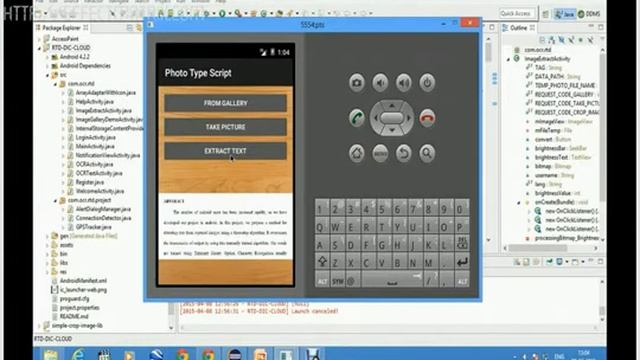Click the Open Perspective icon beside Quick Access
640x360 pixels.
pos(546,14)
